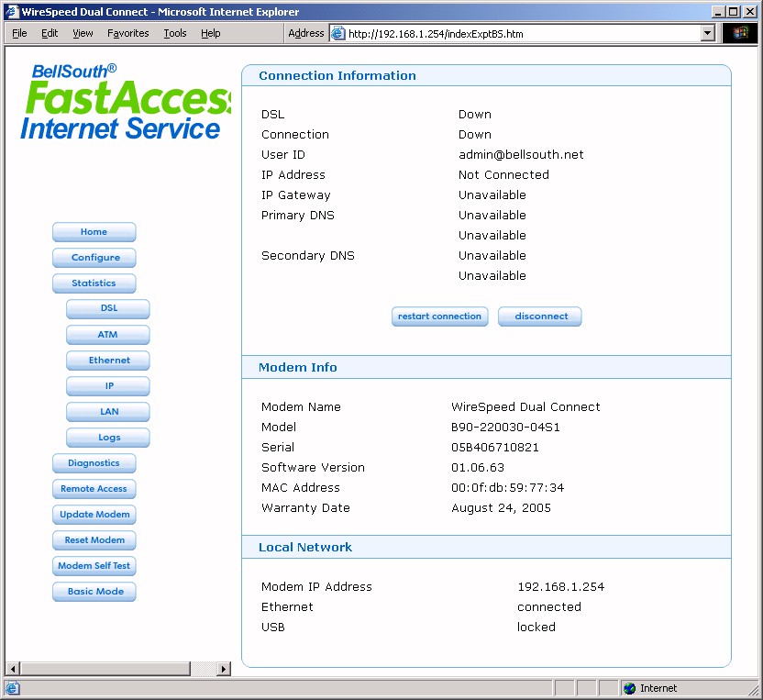Viewport: 763px width, 700px height.
Task: Open the Remote Access page
Action: (x=94, y=489)
